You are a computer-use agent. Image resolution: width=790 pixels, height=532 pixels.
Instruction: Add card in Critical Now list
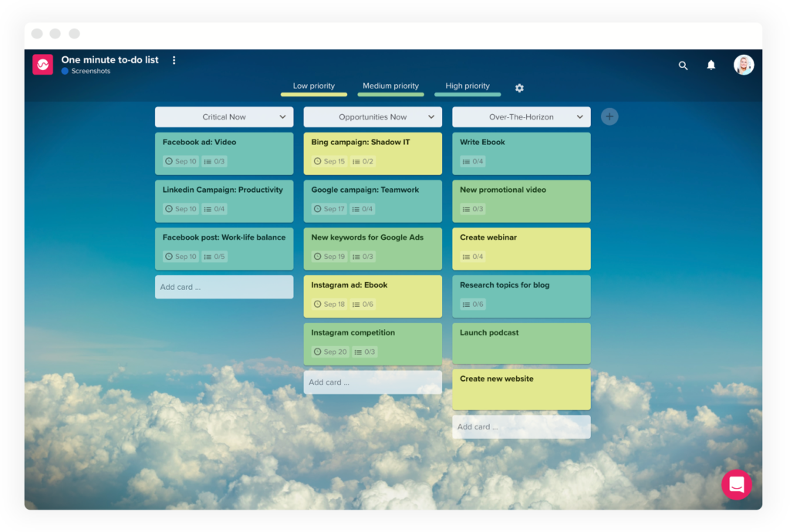click(x=225, y=287)
